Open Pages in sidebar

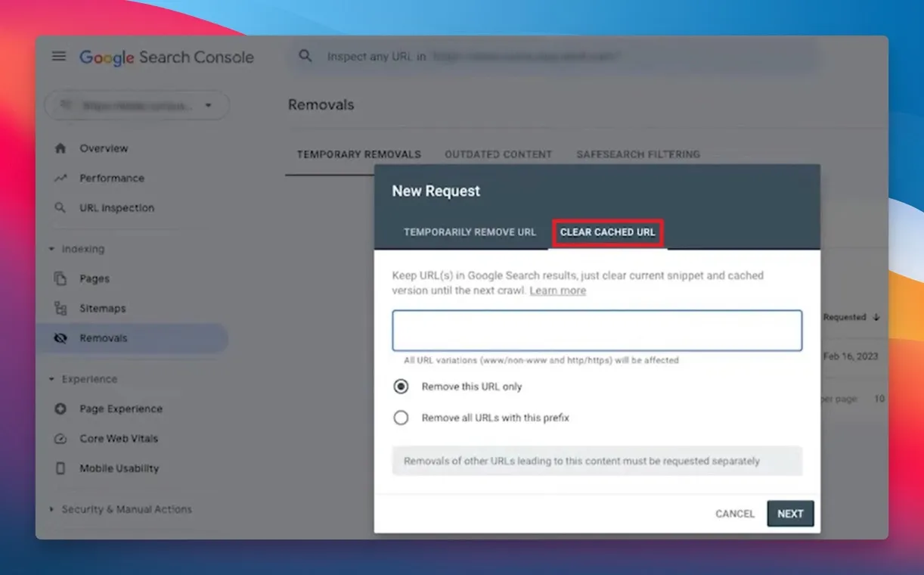pos(95,278)
